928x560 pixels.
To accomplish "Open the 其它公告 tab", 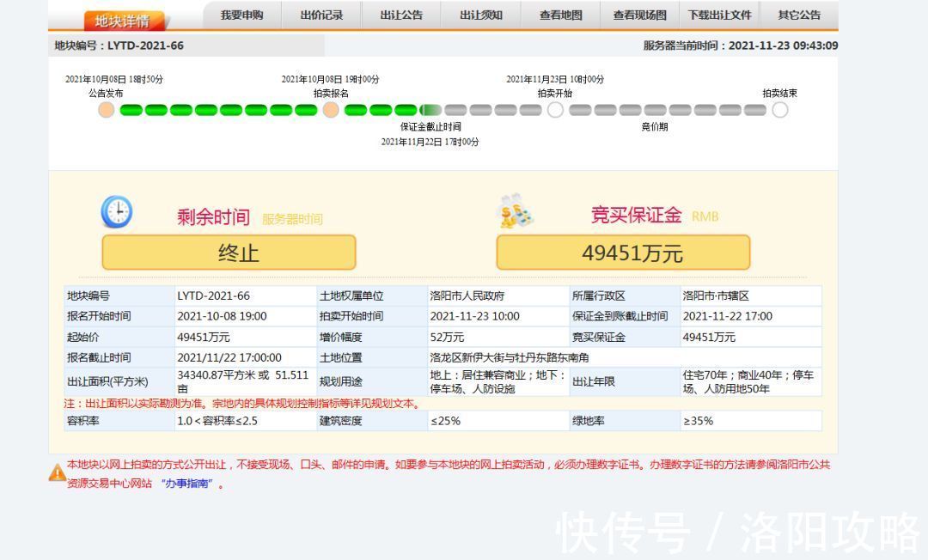I will point(798,15).
